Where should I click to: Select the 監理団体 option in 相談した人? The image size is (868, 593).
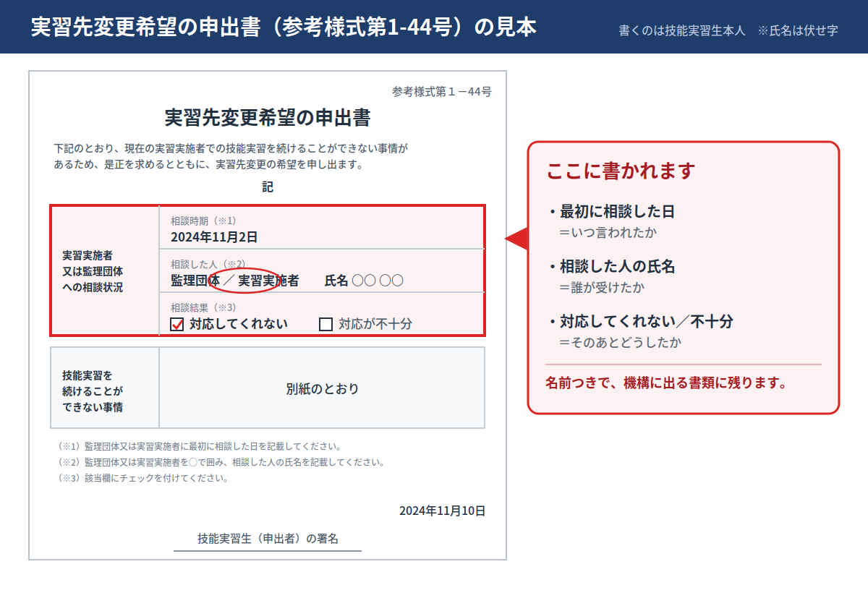tap(195, 281)
